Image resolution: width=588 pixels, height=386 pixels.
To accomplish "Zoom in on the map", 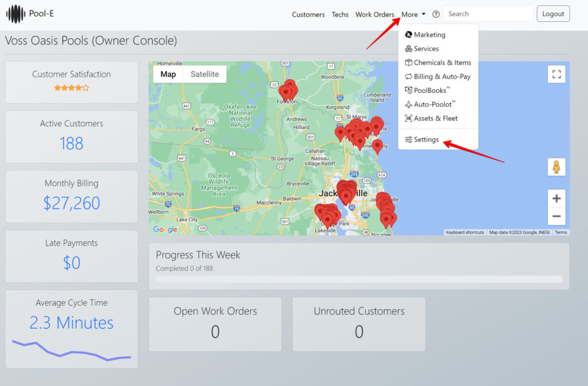I will 556,198.
